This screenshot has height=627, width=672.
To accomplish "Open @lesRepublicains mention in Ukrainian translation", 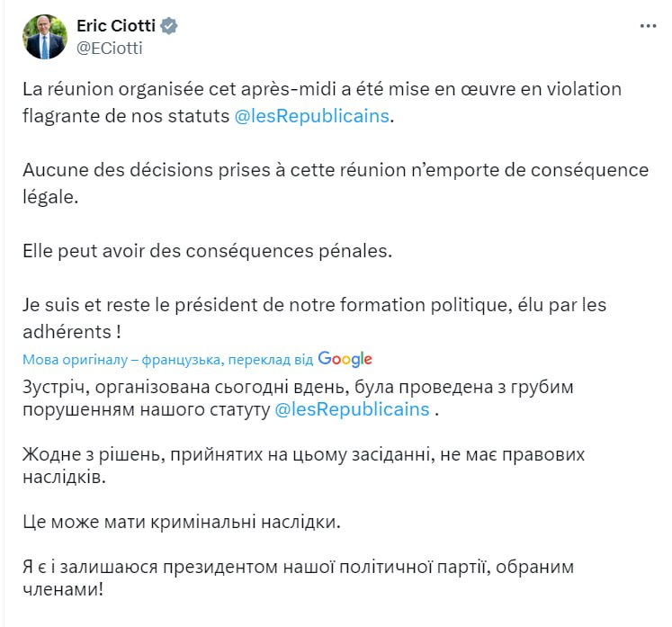I will coord(352,409).
